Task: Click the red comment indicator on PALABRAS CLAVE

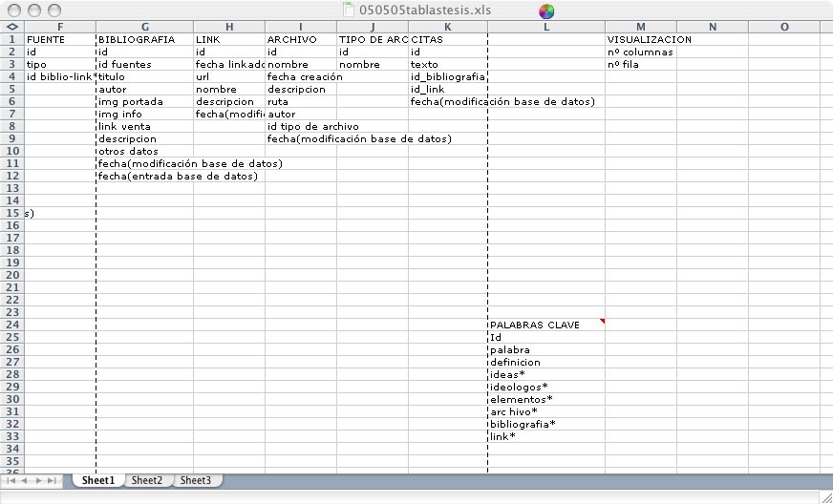Action: click(x=602, y=323)
